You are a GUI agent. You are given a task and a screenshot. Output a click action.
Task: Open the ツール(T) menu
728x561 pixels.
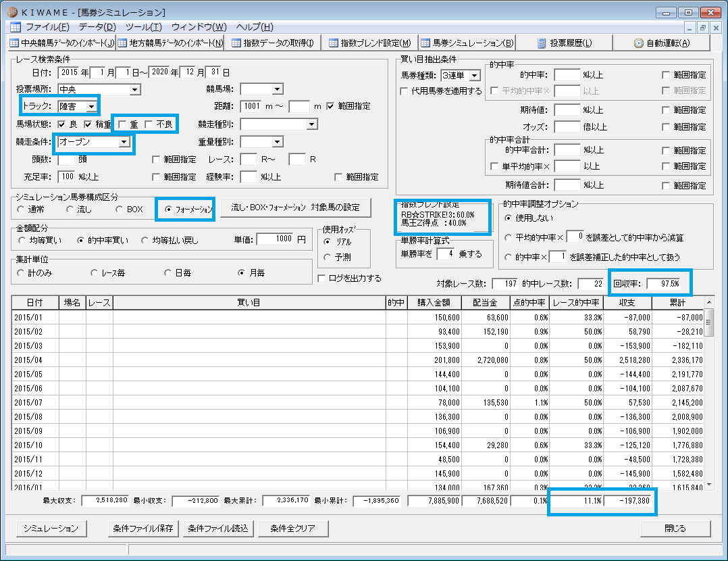(143, 27)
